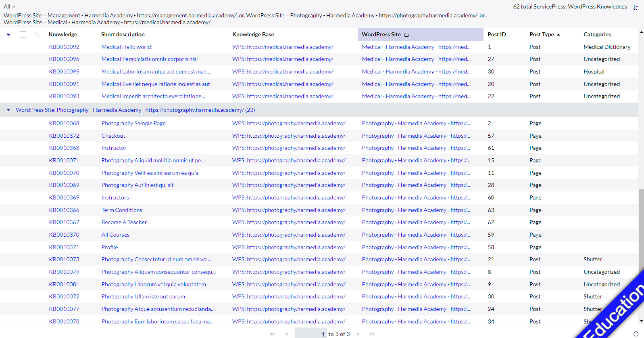644x338 pixels.
Task: Open the list header dropdown arrow
Action: [x=8, y=35]
